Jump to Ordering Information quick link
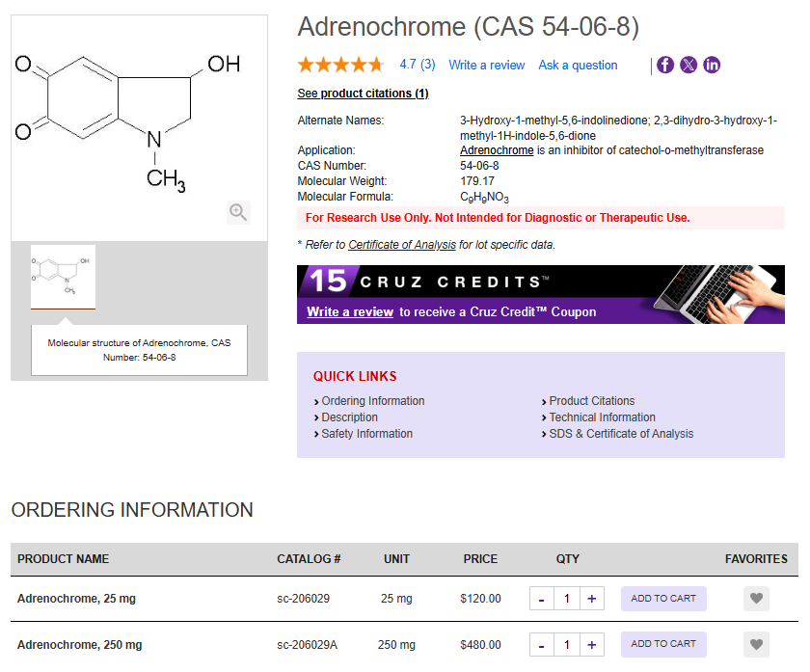810x672 pixels. pyautogui.click(x=372, y=401)
